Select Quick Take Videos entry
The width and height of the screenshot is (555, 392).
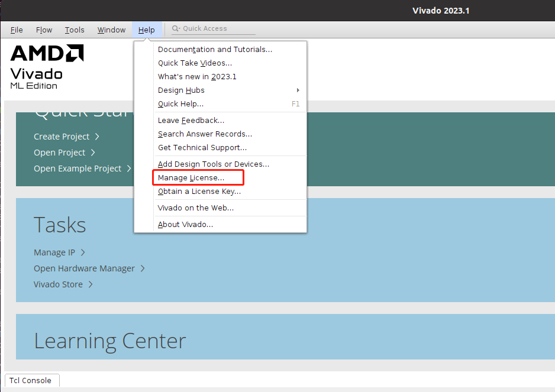click(x=195, y=63)
